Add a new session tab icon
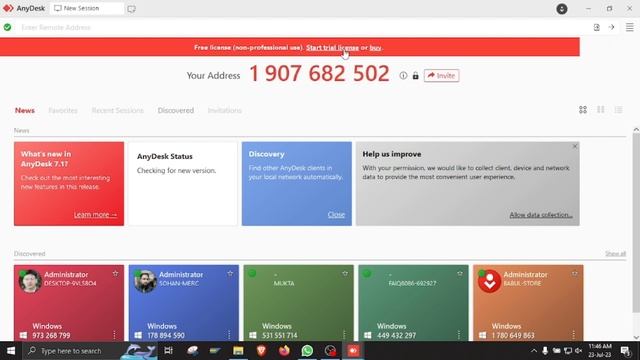Image resolution: width=640 pixels, height=360 pixels. [131, 9]
